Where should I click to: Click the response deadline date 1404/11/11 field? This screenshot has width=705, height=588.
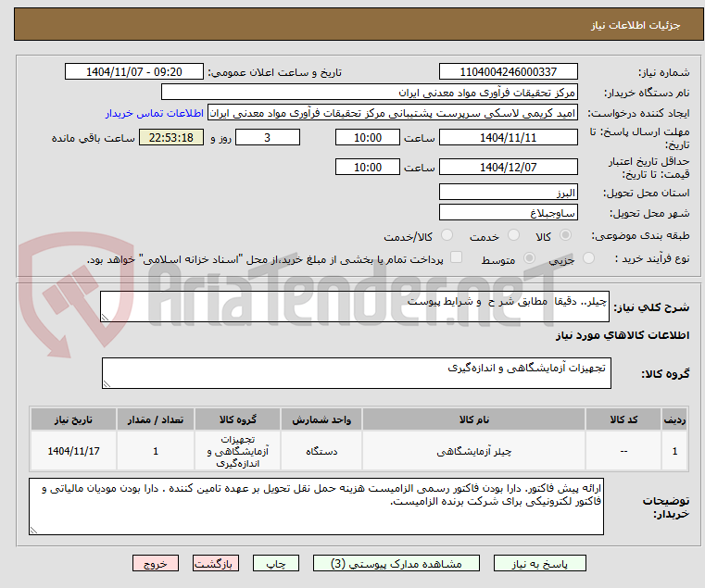pos(508,138)
